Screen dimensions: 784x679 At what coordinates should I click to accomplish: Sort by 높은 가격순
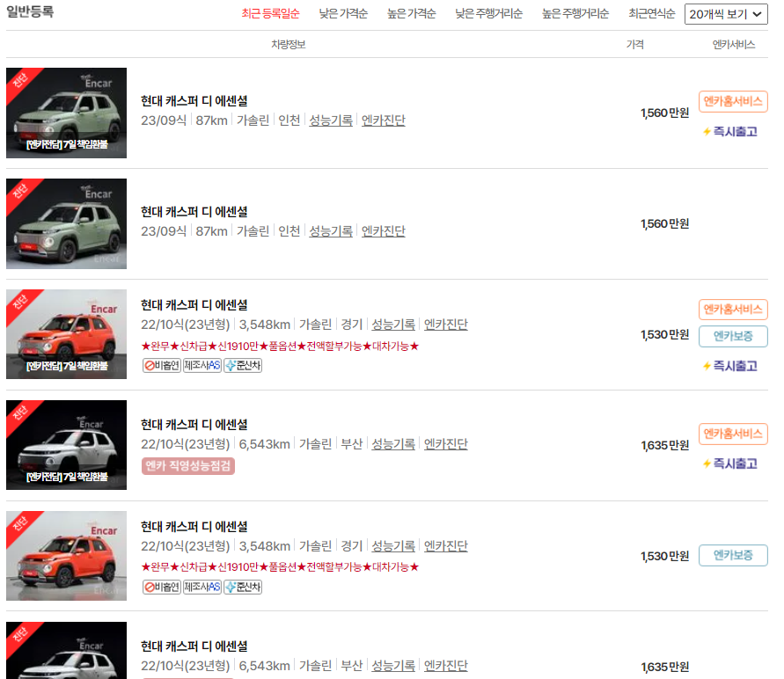[412, 13]
